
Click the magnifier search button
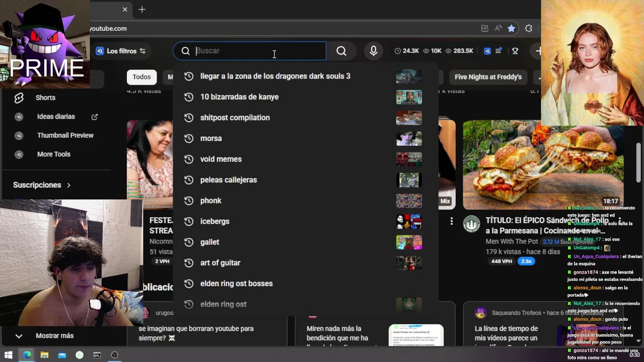coord(341,51)
